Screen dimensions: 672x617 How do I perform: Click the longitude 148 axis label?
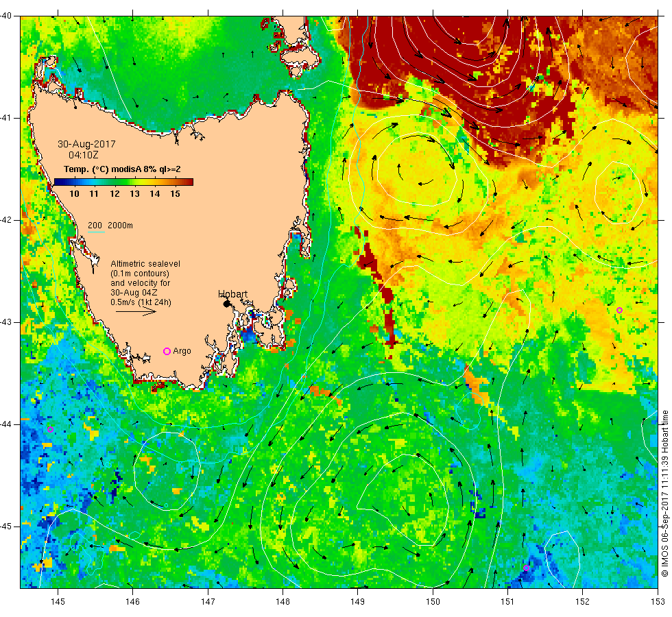click(x=283, y=602)
